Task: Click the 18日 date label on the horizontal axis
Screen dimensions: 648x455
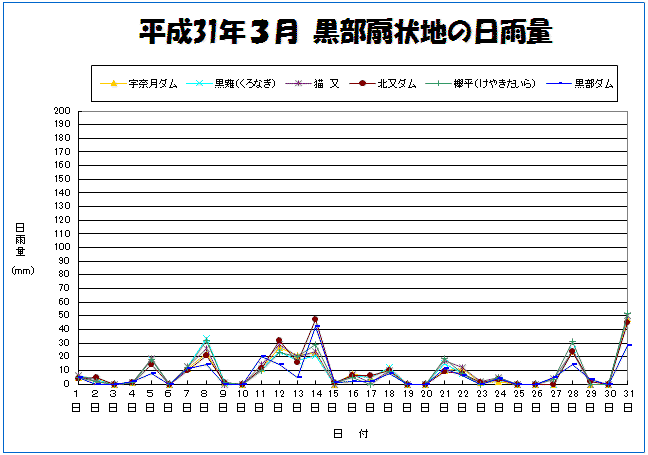Action: pos(388,401)
